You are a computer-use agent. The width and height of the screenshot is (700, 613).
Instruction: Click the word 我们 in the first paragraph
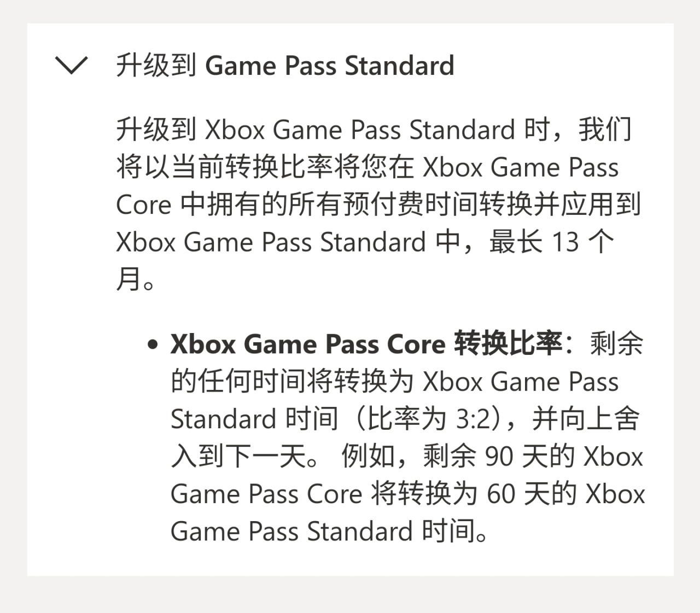pos(605,130)
